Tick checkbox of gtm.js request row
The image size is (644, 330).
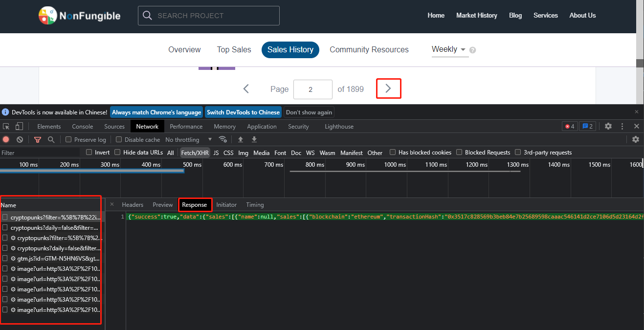[x=5, y=258]
